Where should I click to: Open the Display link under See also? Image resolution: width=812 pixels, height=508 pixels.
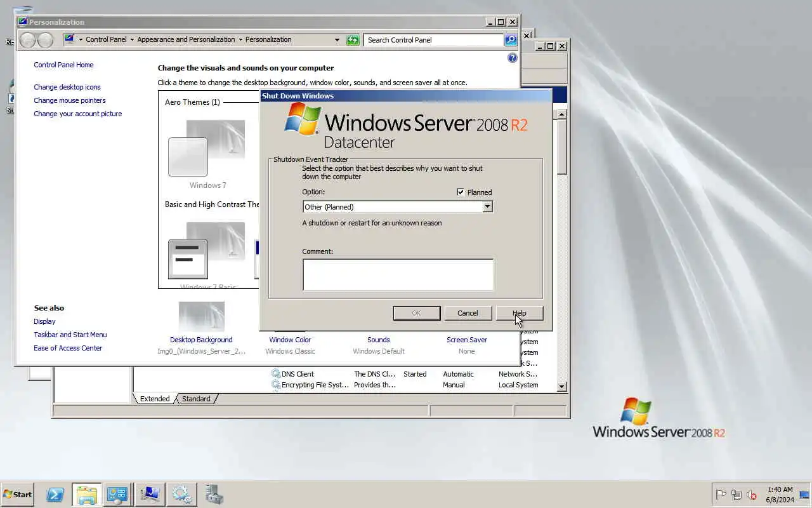click(44, 321)
